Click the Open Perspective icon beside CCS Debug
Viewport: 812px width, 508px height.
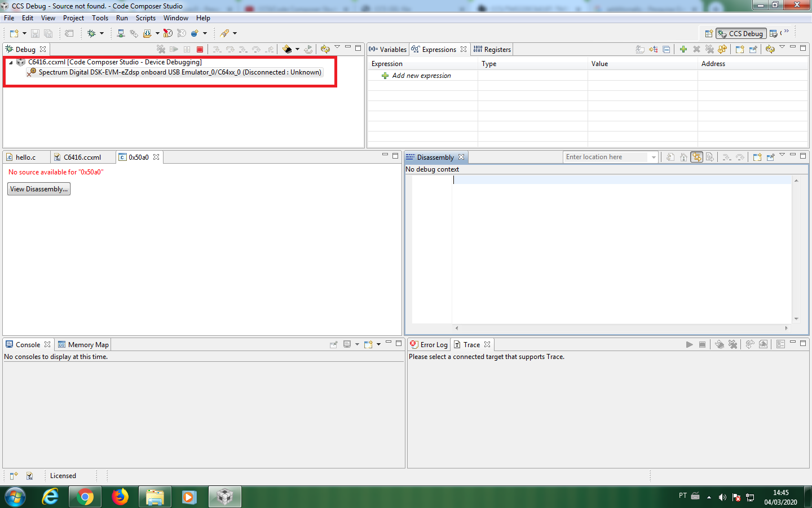709,34
